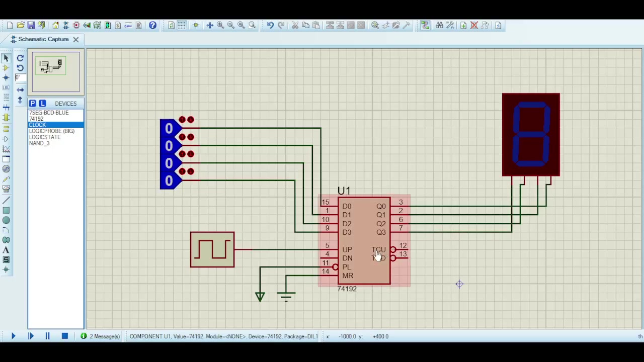Close the Schematic Capture tab

pos(75,39)
